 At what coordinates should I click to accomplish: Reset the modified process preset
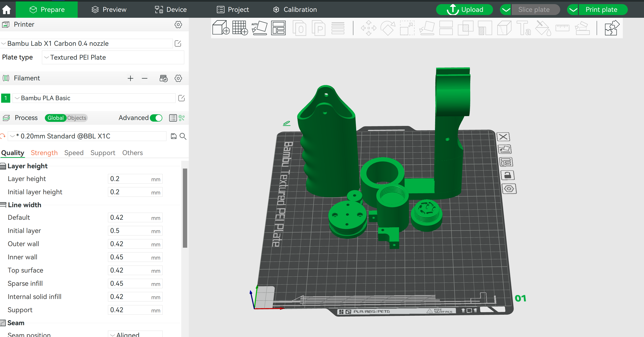coord(3,136)
